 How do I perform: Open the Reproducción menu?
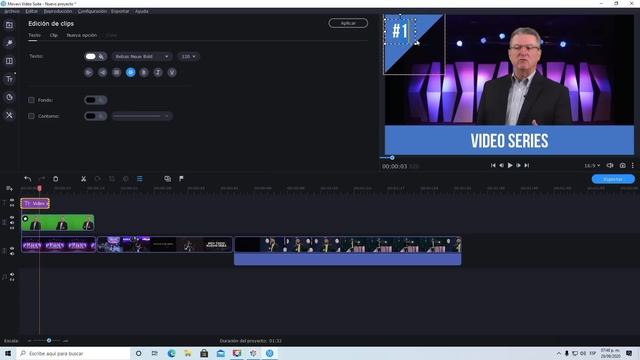[x=58, y=11]
